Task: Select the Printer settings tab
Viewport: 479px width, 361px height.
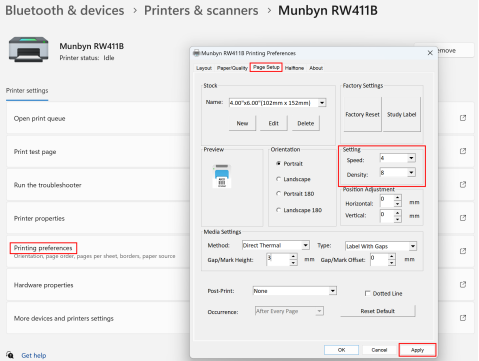Action: [x=27, y=91]
